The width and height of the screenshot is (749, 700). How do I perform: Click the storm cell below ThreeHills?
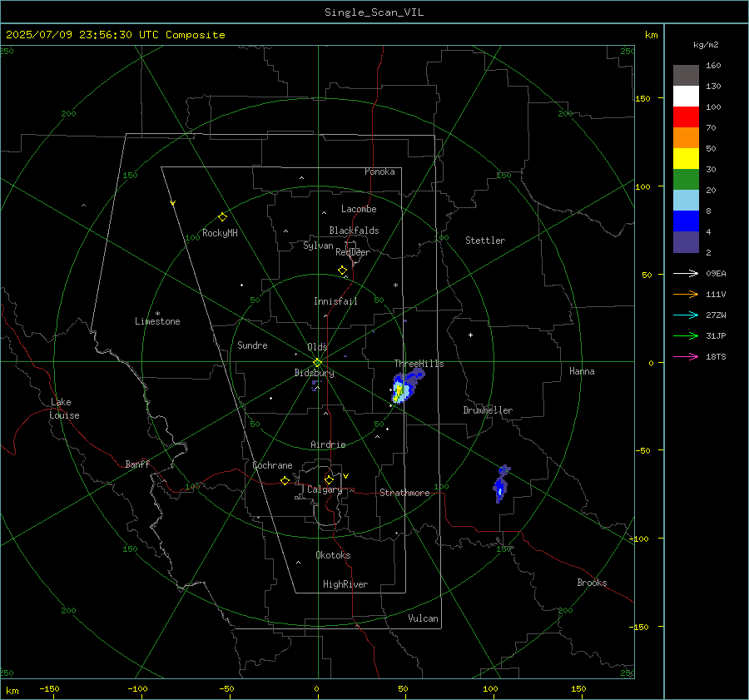click(404, 386)
